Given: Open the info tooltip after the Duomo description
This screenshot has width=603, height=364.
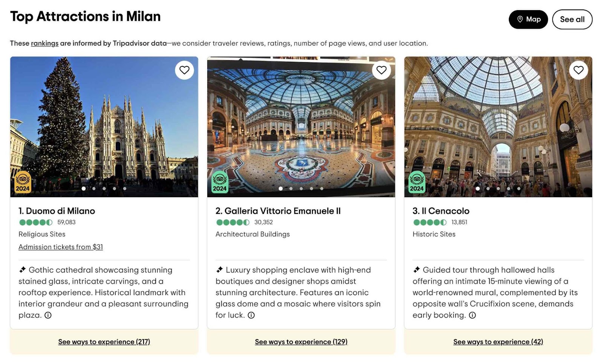Looking at the screenshot, I should tap(48, 316).
